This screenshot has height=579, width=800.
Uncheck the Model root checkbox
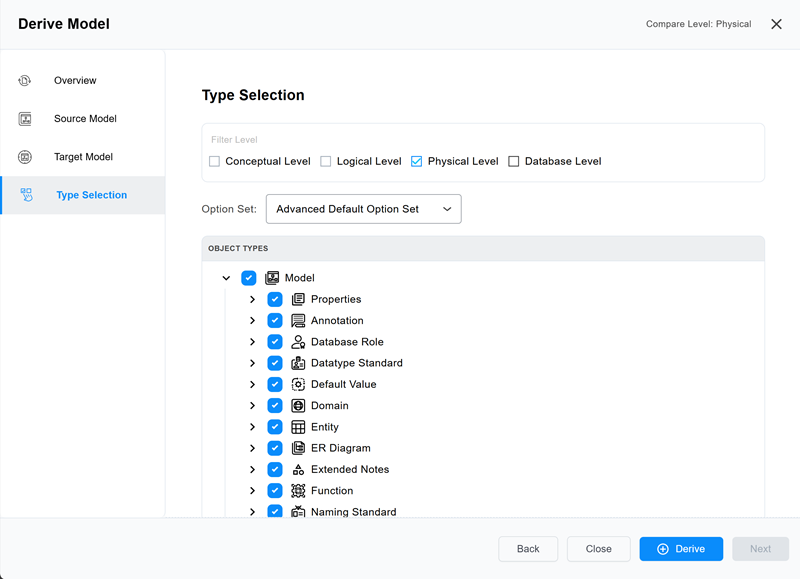pyautogui.click(x=248, y=278)
